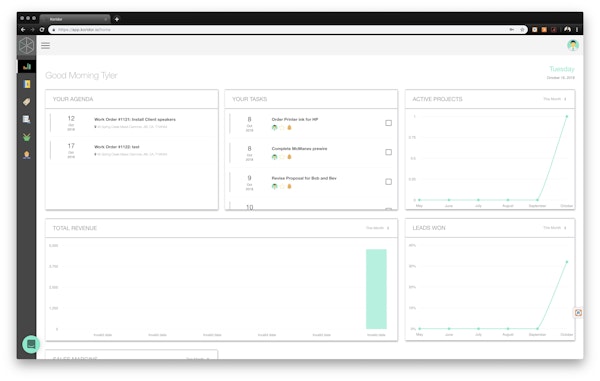Click the dark red browser extension icon
The image size is (600, 381).
pos(553,29)
